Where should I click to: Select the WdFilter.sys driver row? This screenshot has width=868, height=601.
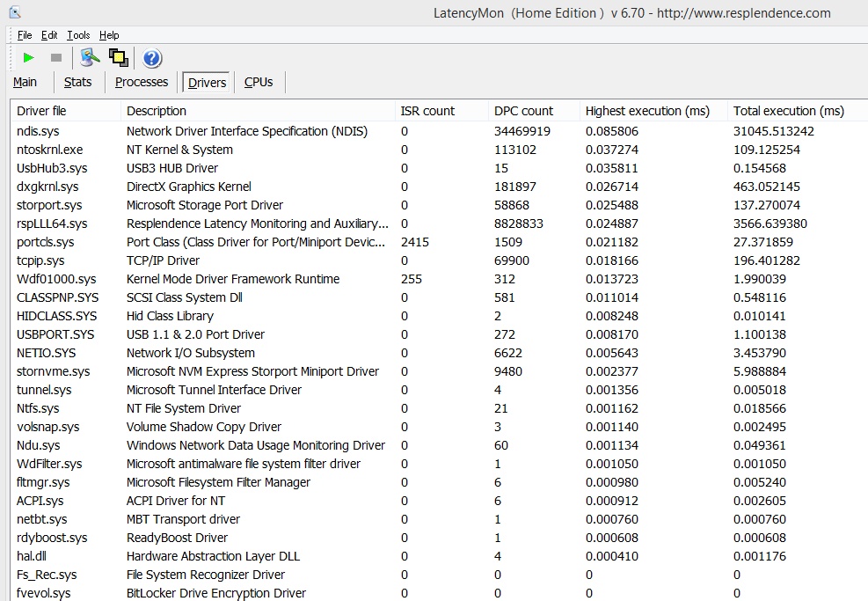coord(439,464)
